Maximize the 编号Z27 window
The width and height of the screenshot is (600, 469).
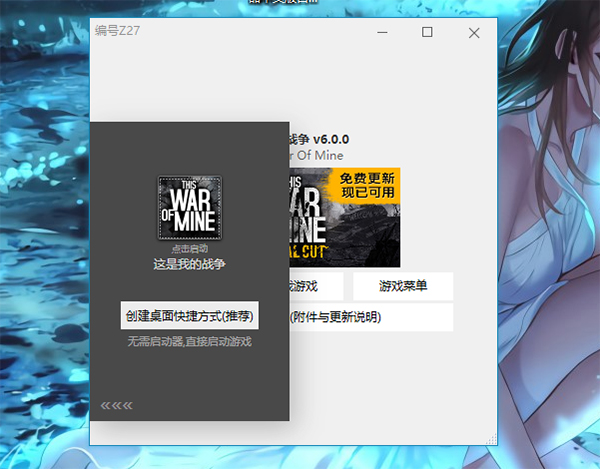(x=427, y=32)
